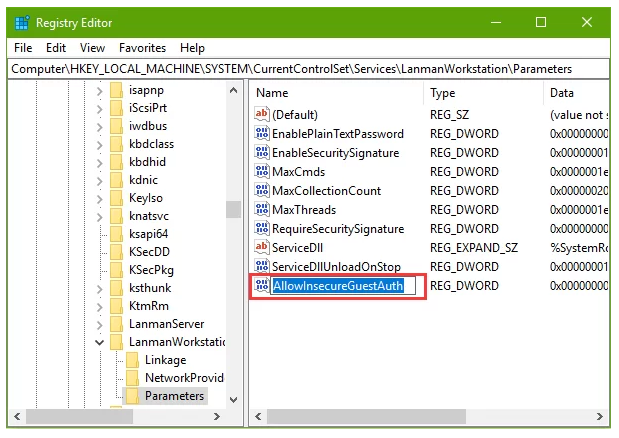Expand the KtmRm key
This screenshot has width=619, height=438.
click(99, 307)
